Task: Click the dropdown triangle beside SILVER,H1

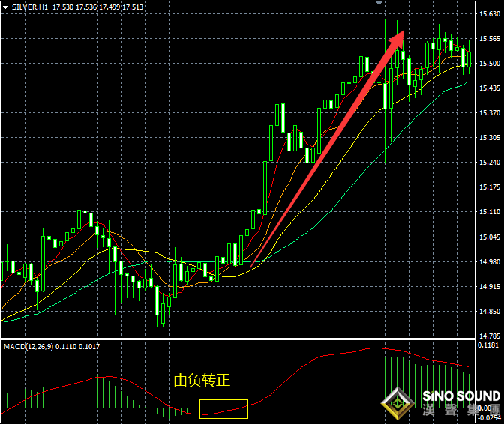Action: [5, 7]
